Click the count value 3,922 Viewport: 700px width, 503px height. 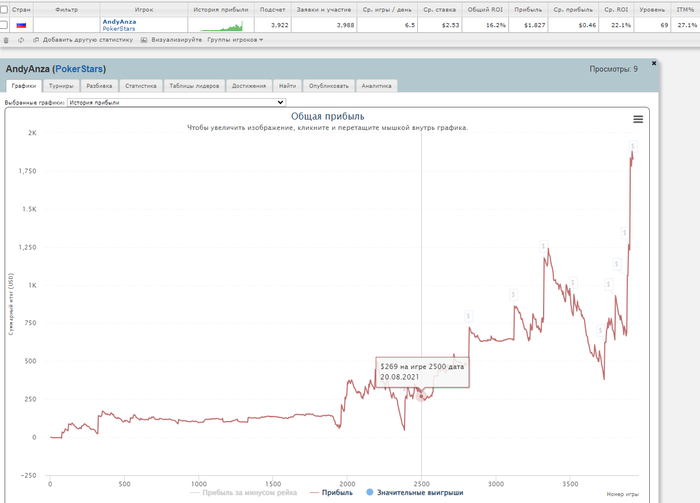(279, 25)
